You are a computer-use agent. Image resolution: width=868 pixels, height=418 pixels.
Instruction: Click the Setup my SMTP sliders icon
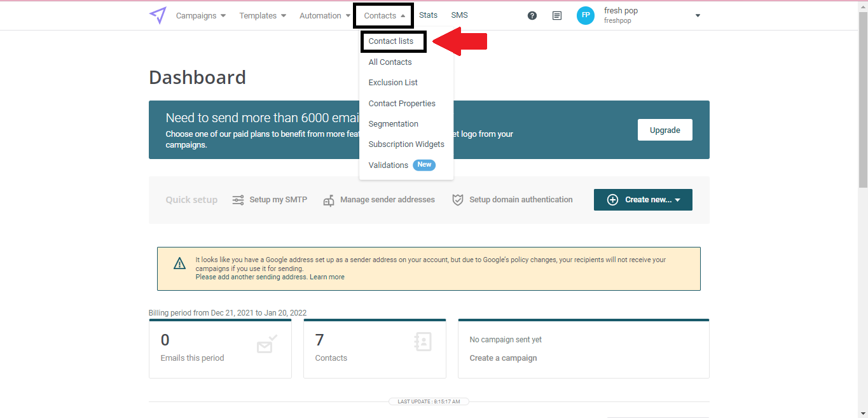[x=238, y=200]
